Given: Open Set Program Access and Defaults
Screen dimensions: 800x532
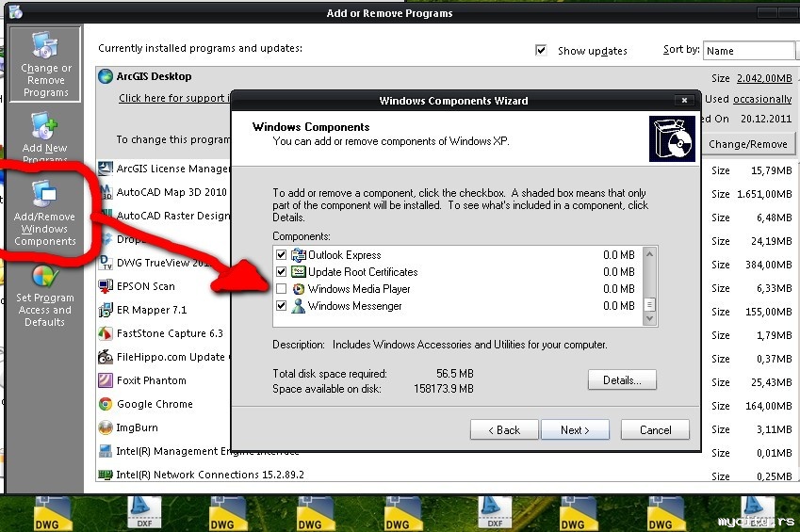Looking at the screenshot, I should [x=45, y=296].
